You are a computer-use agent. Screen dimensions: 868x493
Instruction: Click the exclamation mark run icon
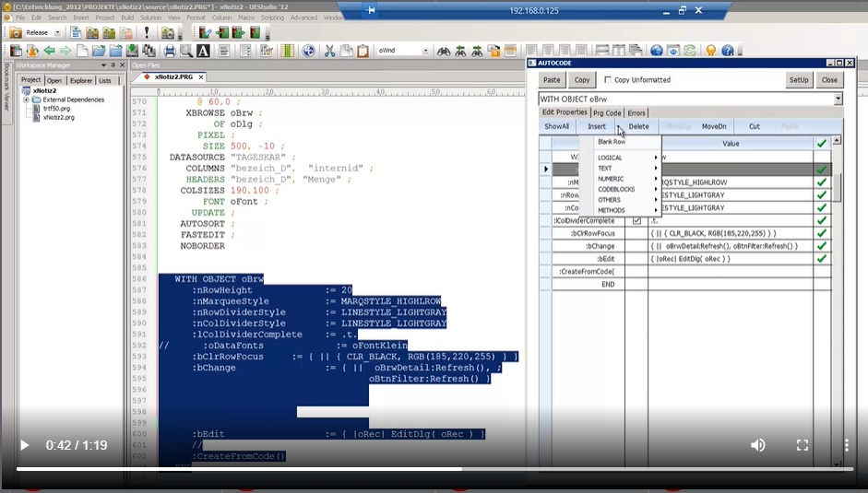click(x=147, y=32)
